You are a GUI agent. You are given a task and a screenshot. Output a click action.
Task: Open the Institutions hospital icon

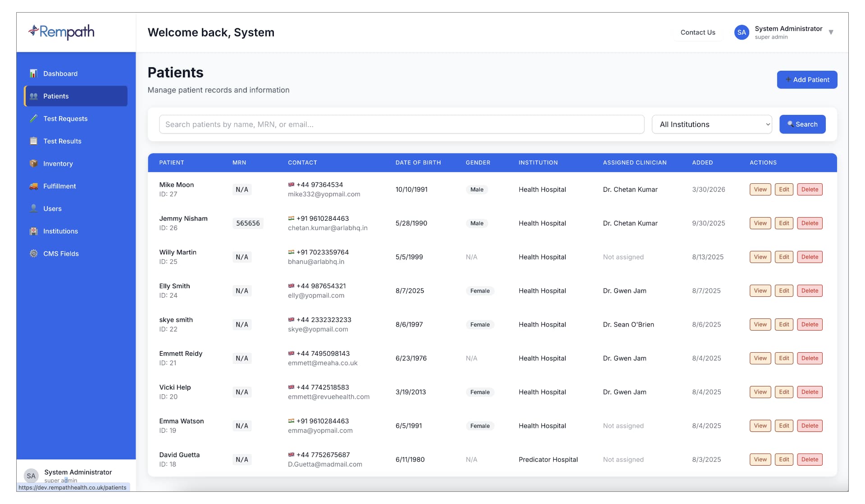tap(33, 231)
